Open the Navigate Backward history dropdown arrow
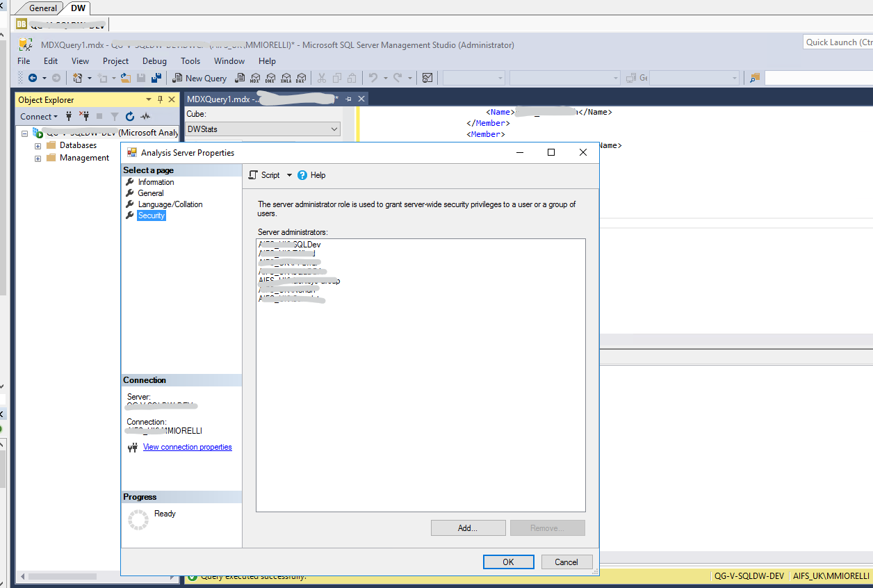Screen dimensions: 873x588 pyautogui.click(x=44, y=78)
